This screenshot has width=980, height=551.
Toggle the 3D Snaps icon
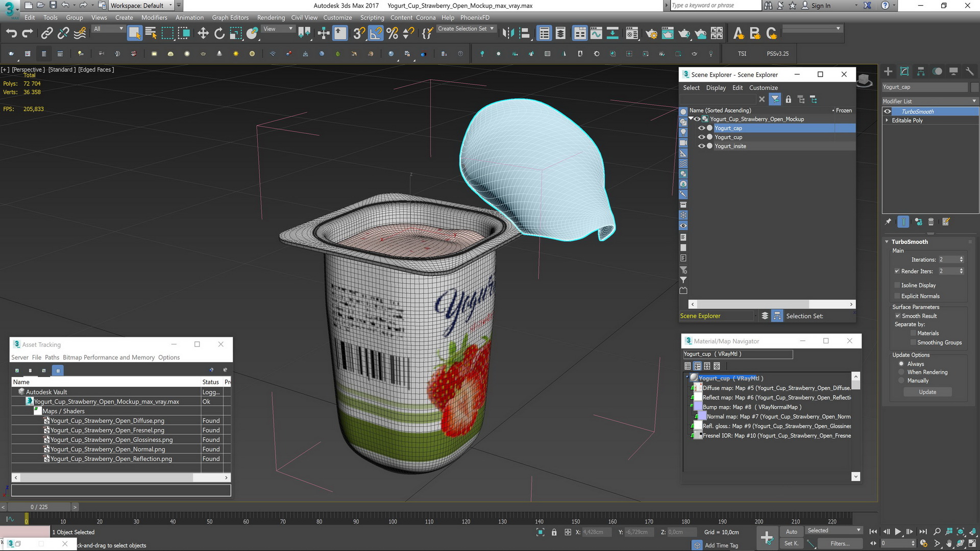point(359,34)
